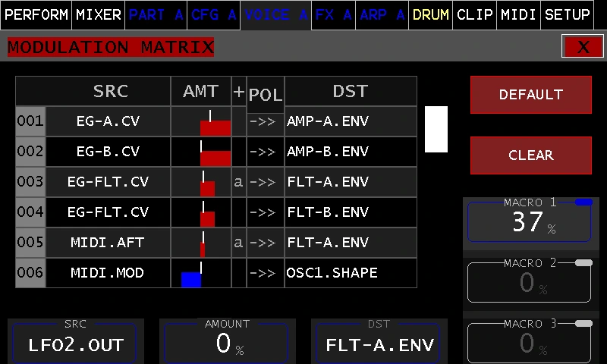Viewport: 607px width, 364px height.
Task: Select the AMOUNT 0% field
Action: [227, 344]
